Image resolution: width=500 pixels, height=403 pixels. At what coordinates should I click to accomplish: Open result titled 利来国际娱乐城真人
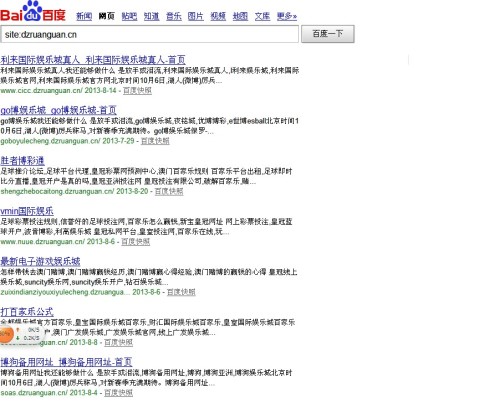coord(93,60)
